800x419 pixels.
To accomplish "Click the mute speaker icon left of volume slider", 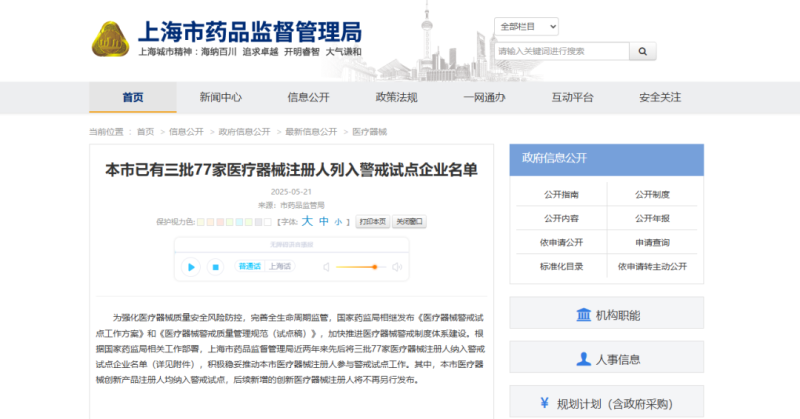I will [x=326, y=267].
